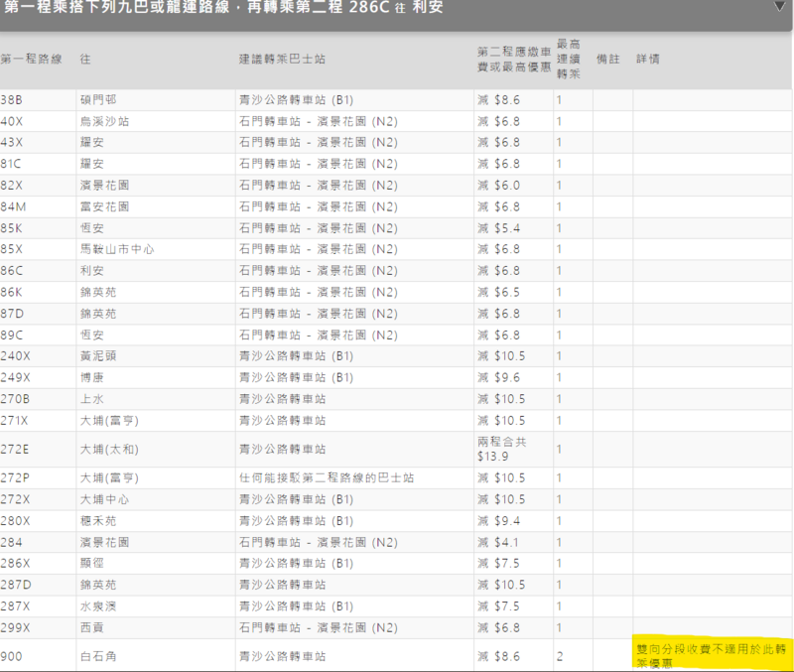Viewport: 794px width, 672px height.
Task: Click the 備註 column header
Action: click(608, 60)
